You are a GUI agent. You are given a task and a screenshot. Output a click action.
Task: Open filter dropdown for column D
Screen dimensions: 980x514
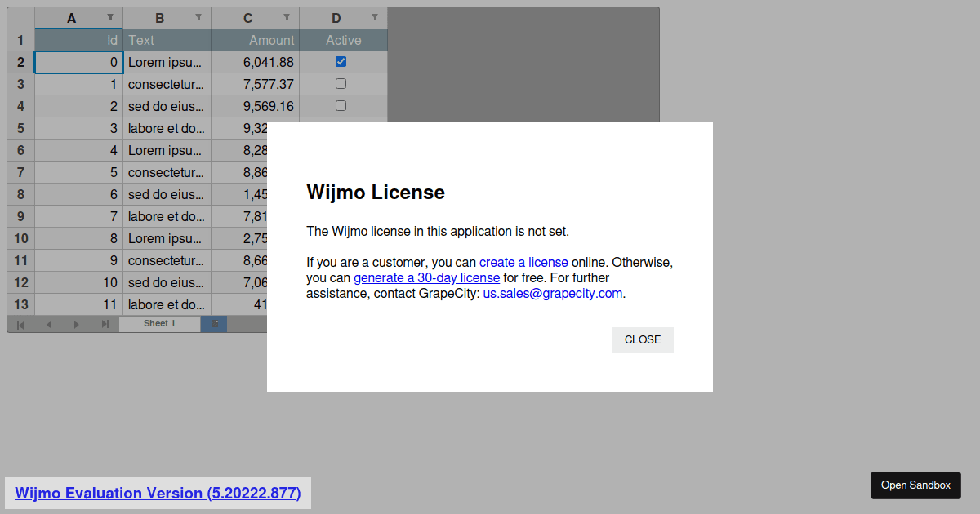pyautogui.click(x=375, y=17)
